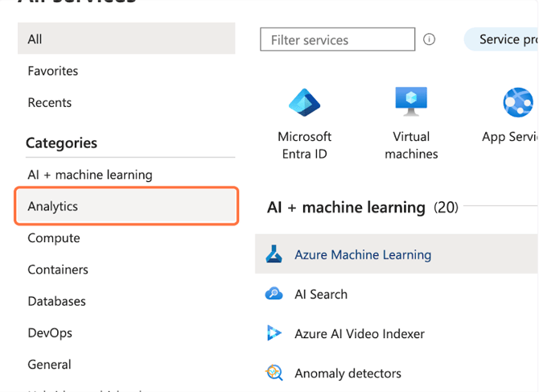Click the Azure AI Video Indexer icon
Screen dimensions: 539x392
(274, 333)
